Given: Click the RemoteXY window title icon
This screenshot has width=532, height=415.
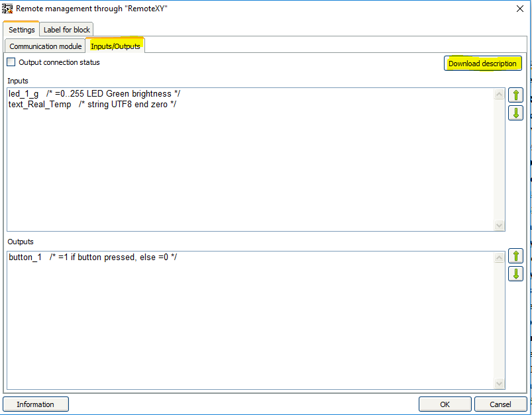Looking at the screenshot, I should tap(7, 9).
